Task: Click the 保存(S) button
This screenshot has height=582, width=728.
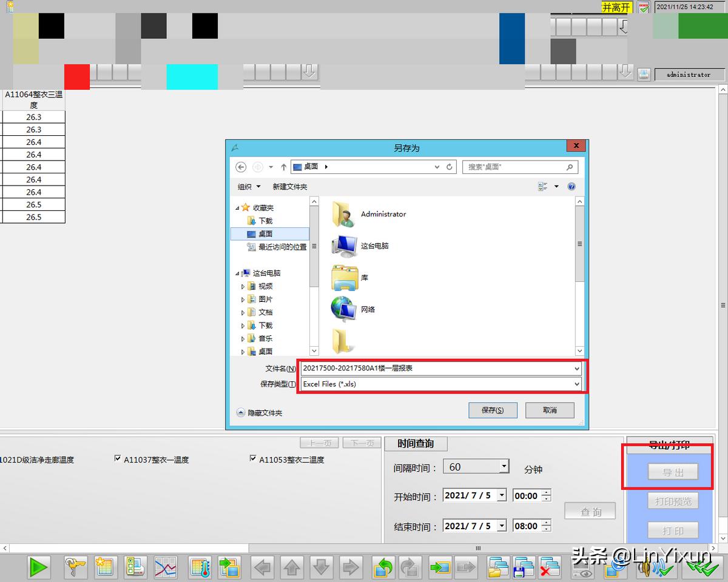Action: click(493, 410)
